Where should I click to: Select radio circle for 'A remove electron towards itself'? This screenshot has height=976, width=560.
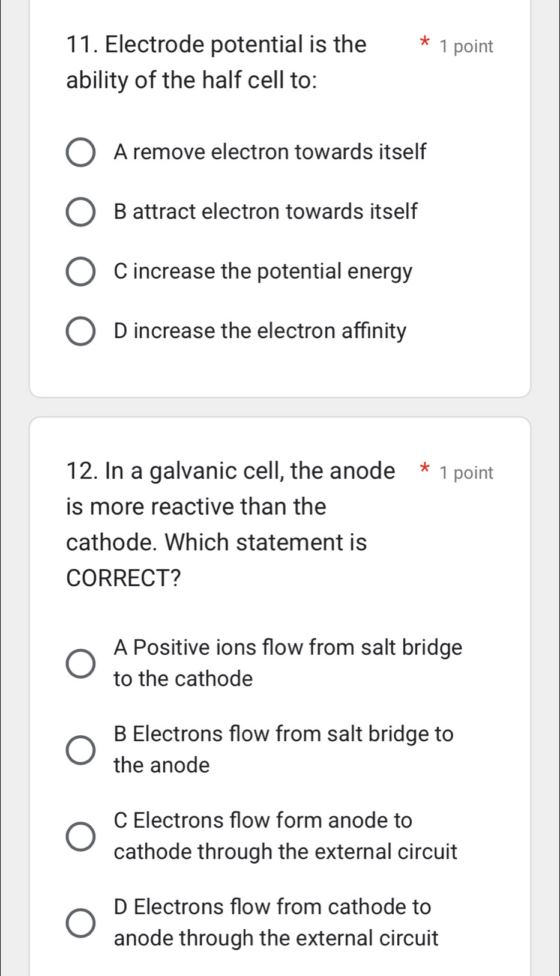tap(80, 153)
